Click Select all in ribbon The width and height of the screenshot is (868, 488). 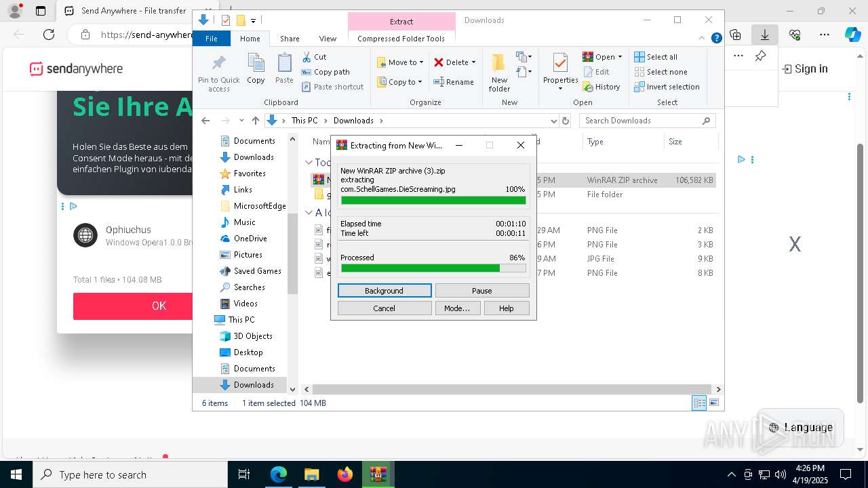coord(656,57)
